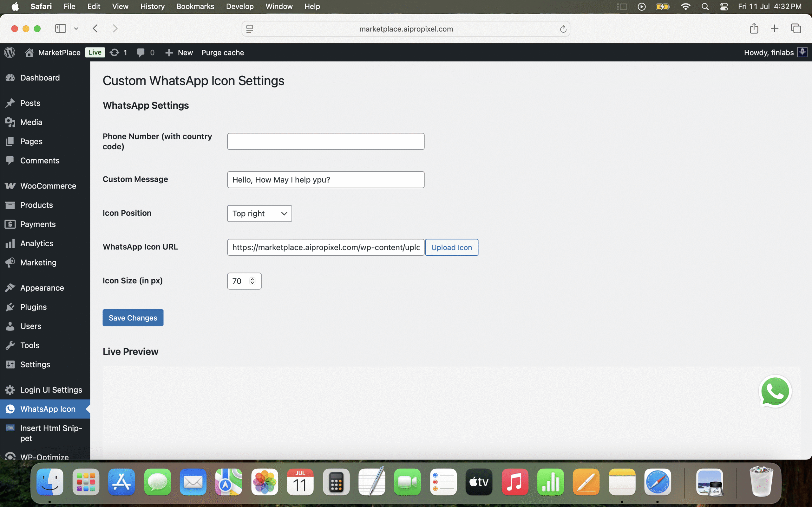Screen dimensions: 812x507
Task: Click the WordPress logo in admin bar
Action: point(10,52)
